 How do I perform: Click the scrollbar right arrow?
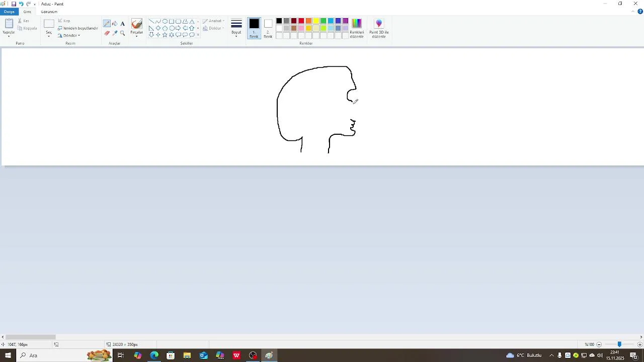coord(641,337)
